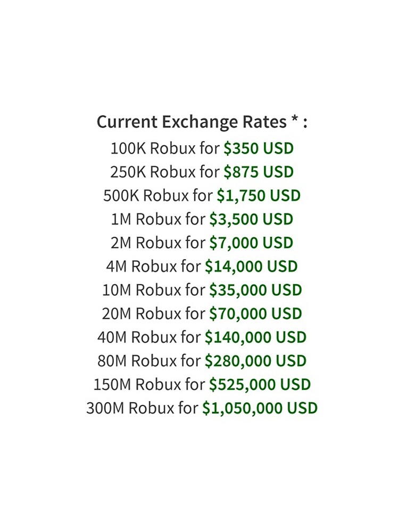399x532 pixels.
Task: Click the $1,750 USD amount
Action: coord(259,196)
